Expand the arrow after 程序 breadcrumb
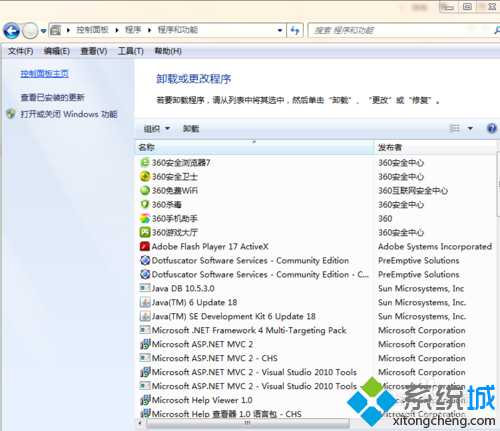The height and width of the screenshot is (431, 500). coord(149,30)
